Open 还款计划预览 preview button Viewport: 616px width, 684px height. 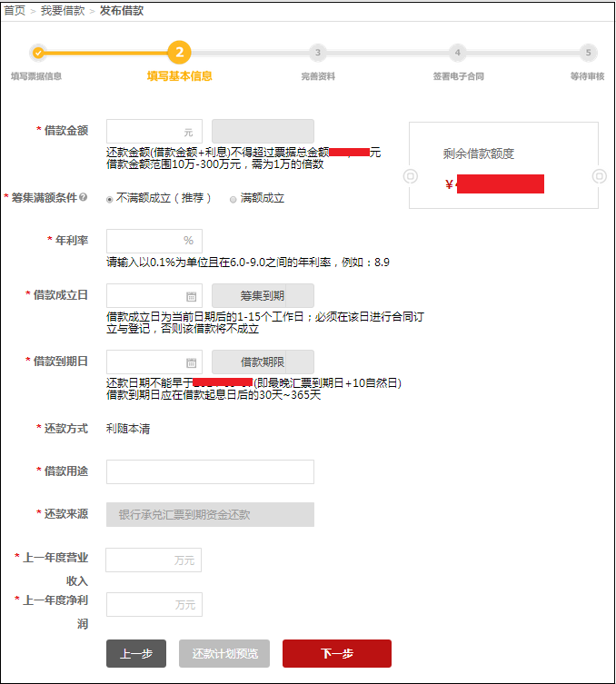coord(224,653)
